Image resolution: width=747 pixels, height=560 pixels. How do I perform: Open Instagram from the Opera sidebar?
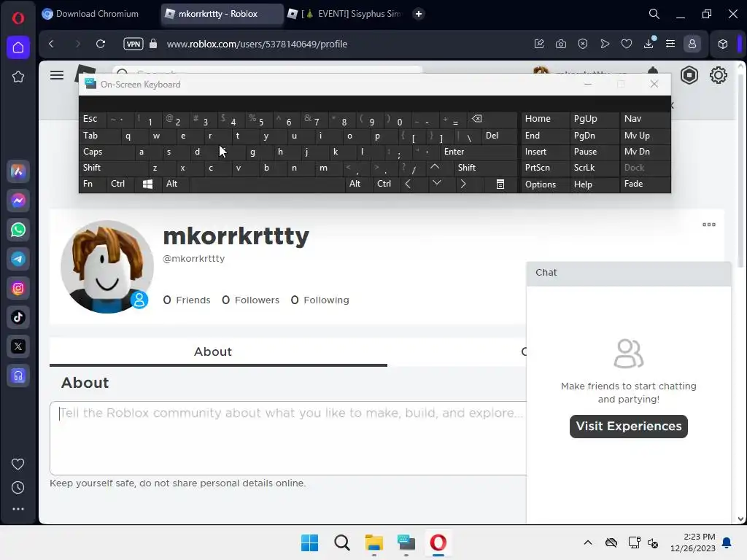(x=18, y=288)
